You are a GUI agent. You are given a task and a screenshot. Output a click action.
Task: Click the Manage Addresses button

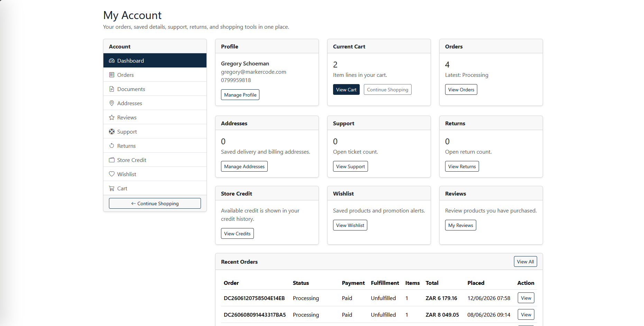[244, 166]
